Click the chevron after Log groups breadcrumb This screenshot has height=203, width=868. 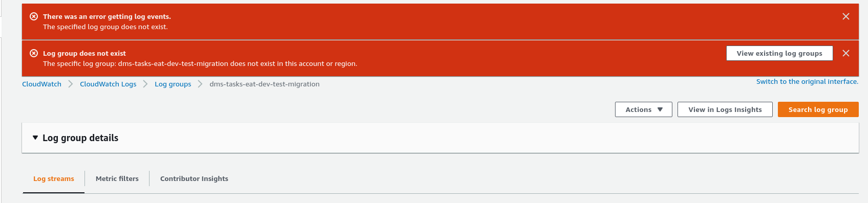pos(200,84)
